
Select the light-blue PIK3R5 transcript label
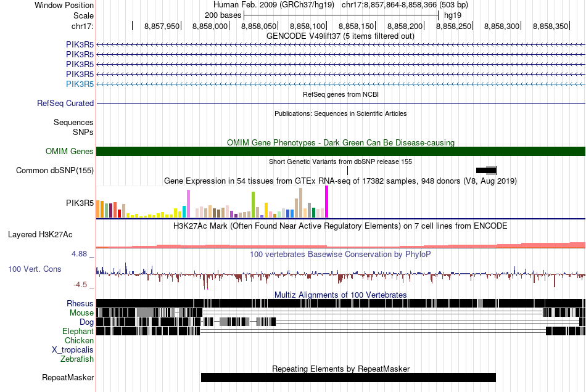coord(80,84)
